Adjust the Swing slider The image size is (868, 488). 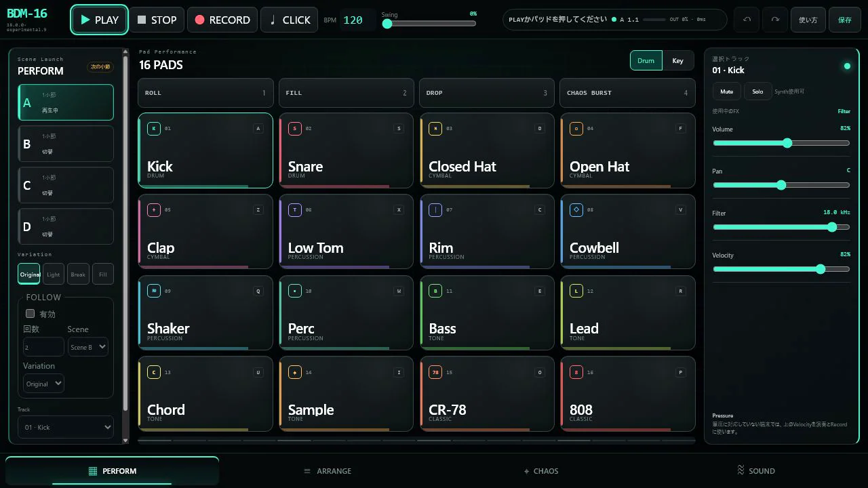(x=429, y=23)
